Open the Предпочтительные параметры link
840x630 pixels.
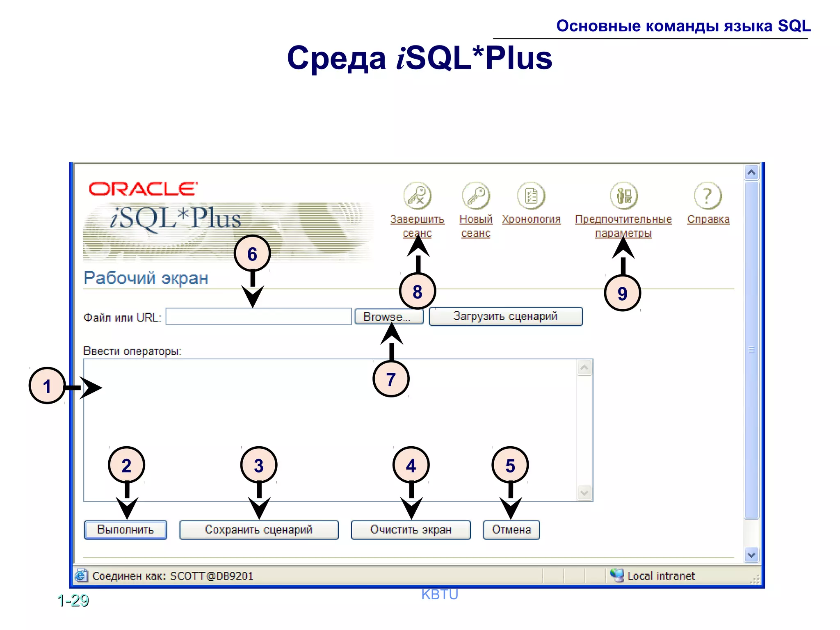[x=623, y=226]
